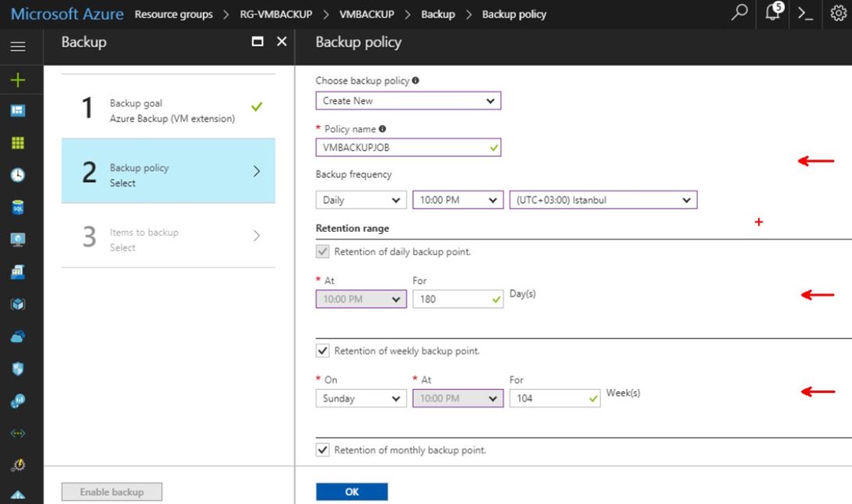Click info icon next to Choose backup policy
852x504 pixels.
(415, 80)
